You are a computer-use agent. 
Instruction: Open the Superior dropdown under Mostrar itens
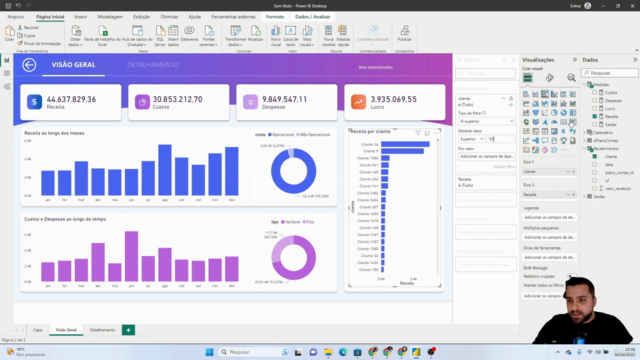coord(471,139)
